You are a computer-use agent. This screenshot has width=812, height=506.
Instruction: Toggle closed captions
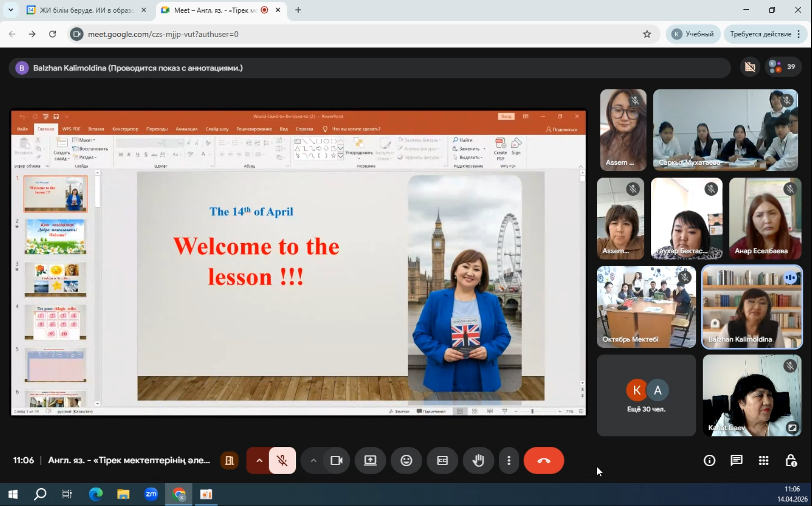[x=442, y=460]
